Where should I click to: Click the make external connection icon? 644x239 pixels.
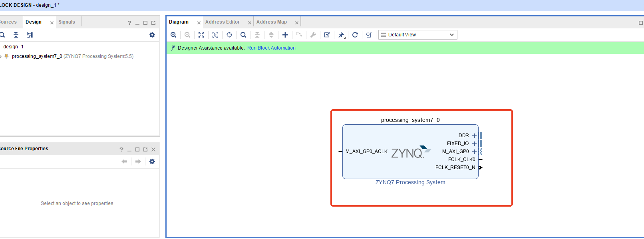299,35
